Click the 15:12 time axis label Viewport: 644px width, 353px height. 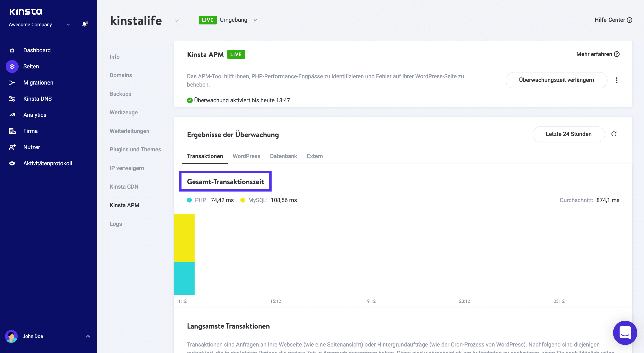tap(275, 301)
